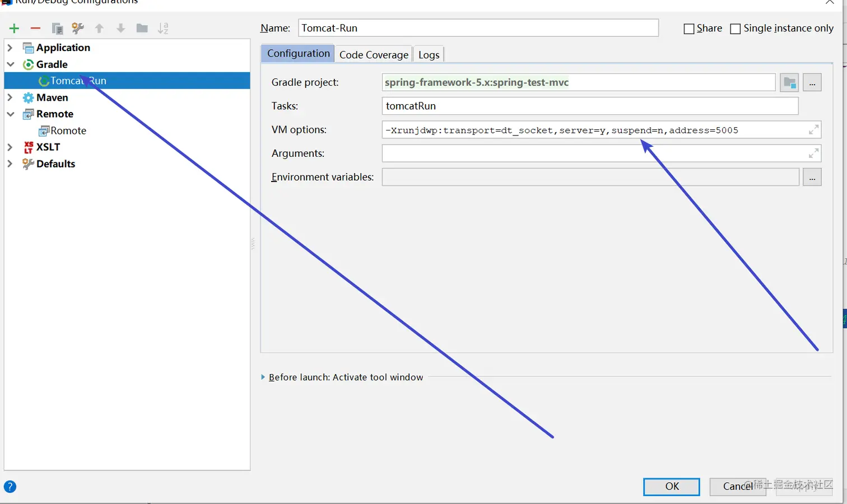Copy configuration icon in toolbar
The width and height of the screenshot is (847, 504).
(x=57, y=28)
